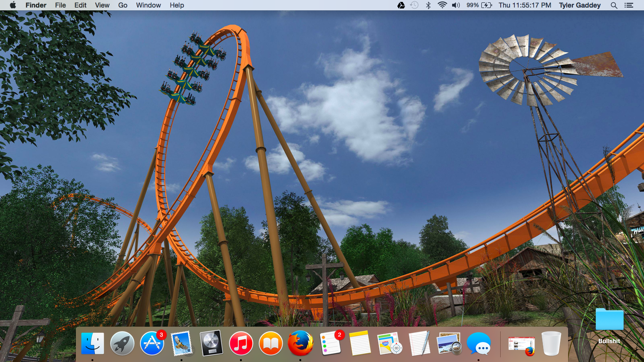
Task: Expand the Tyler Gaddey user menu
Action: pos(580,5)
